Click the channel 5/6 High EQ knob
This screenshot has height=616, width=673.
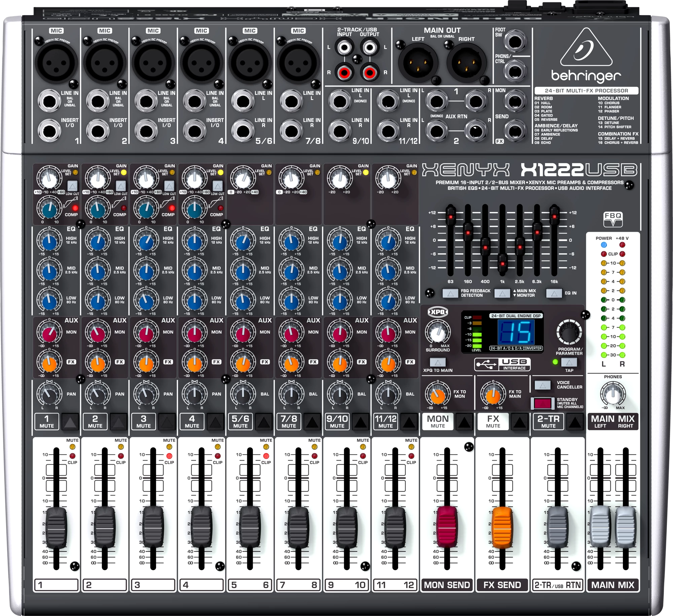pyautogui.click(x=243, y=242)
